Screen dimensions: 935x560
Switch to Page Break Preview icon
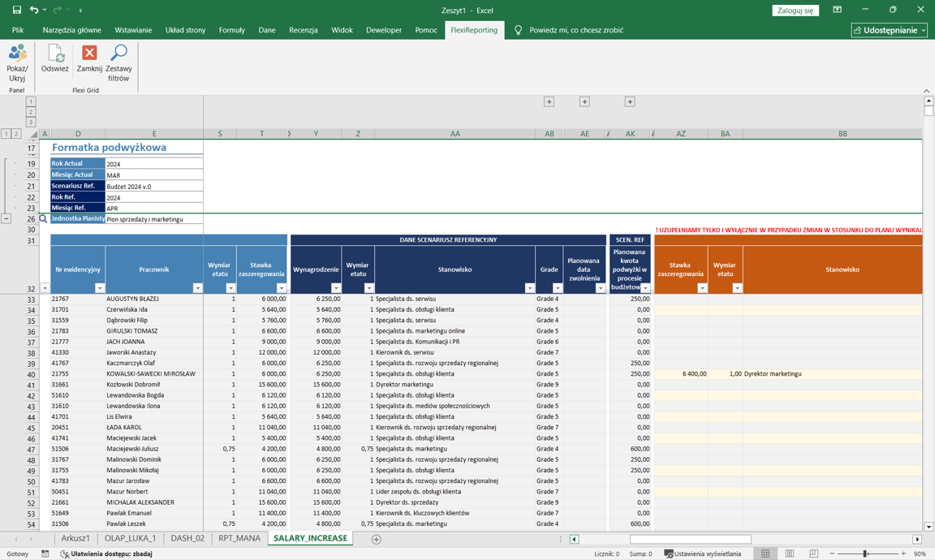pos(813,554)
